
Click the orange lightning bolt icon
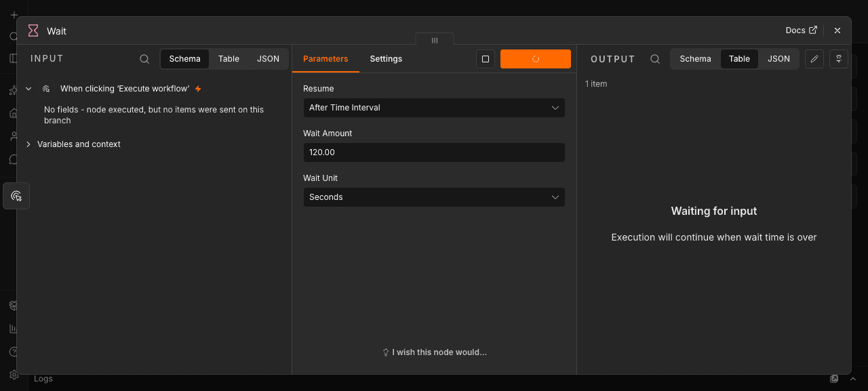[x=198, y=89]
